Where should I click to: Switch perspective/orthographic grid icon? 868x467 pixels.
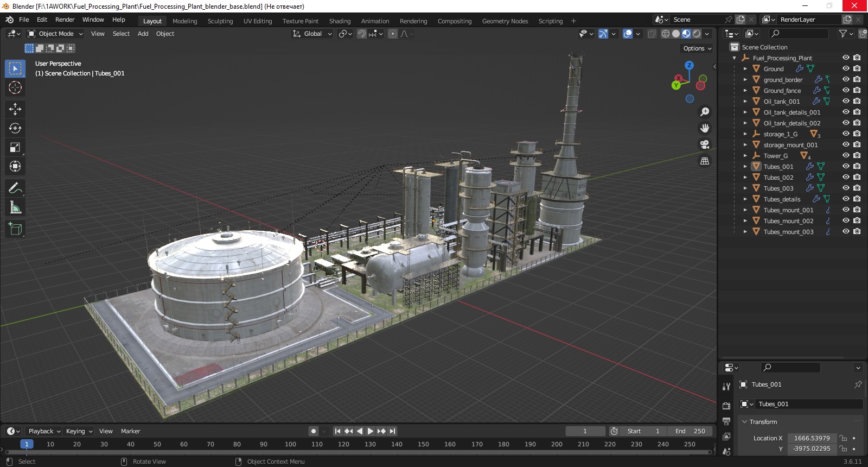[x=705, y=161]
